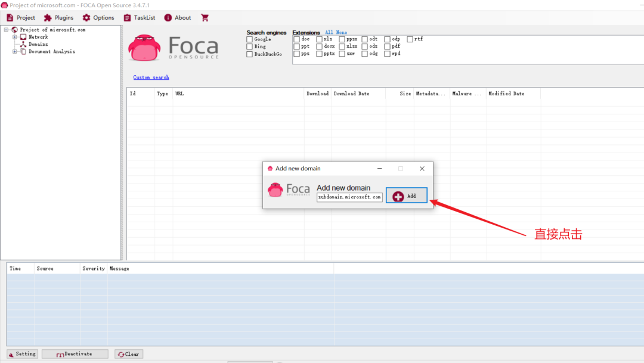Check the pdf extension checkbox
644x363 pixels.
coord(388,46)
